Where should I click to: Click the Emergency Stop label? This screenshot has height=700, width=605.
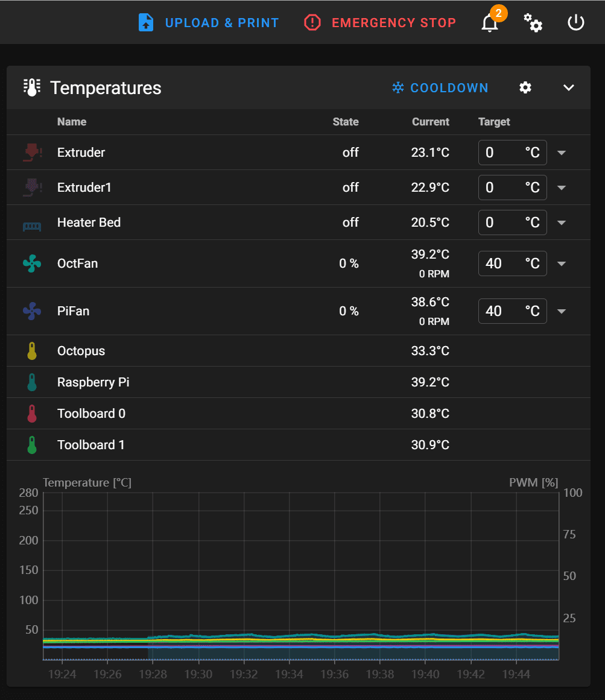394,23
